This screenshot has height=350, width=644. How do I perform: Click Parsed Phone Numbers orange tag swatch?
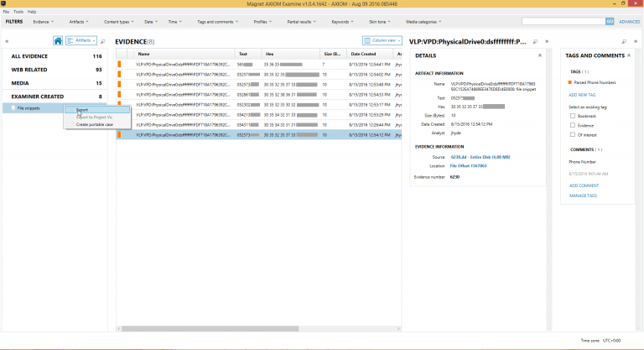(569, 82)
